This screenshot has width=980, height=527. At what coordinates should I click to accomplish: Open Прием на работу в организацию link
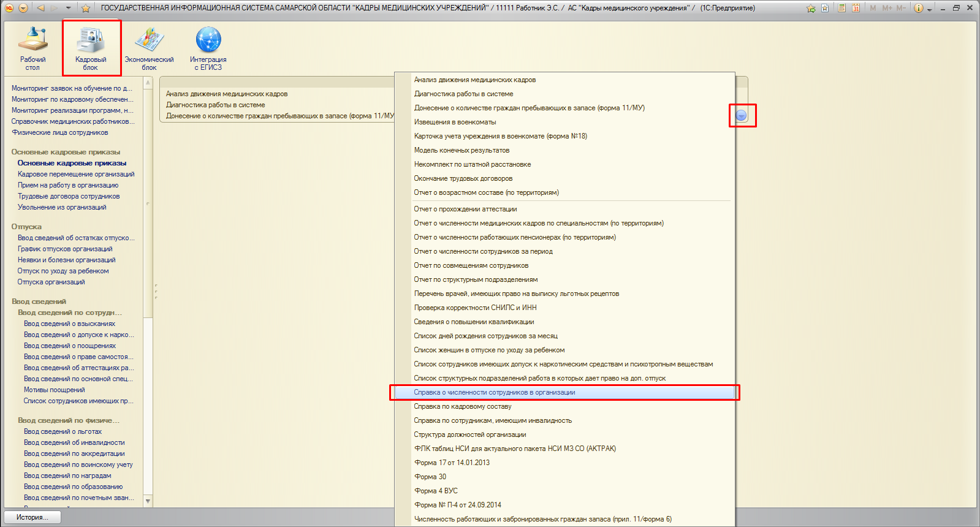pos(68,185)
